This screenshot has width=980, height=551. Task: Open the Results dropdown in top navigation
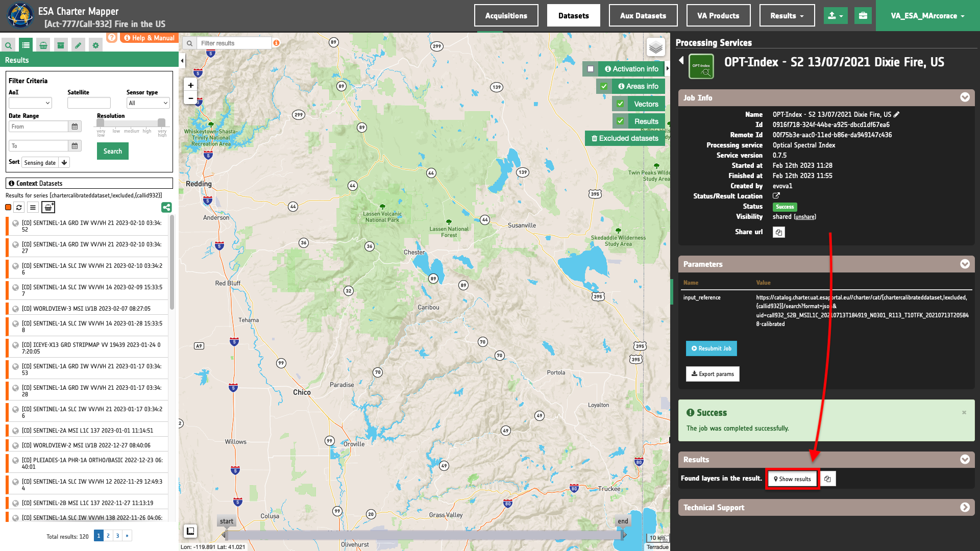click(x=787, y=16)
